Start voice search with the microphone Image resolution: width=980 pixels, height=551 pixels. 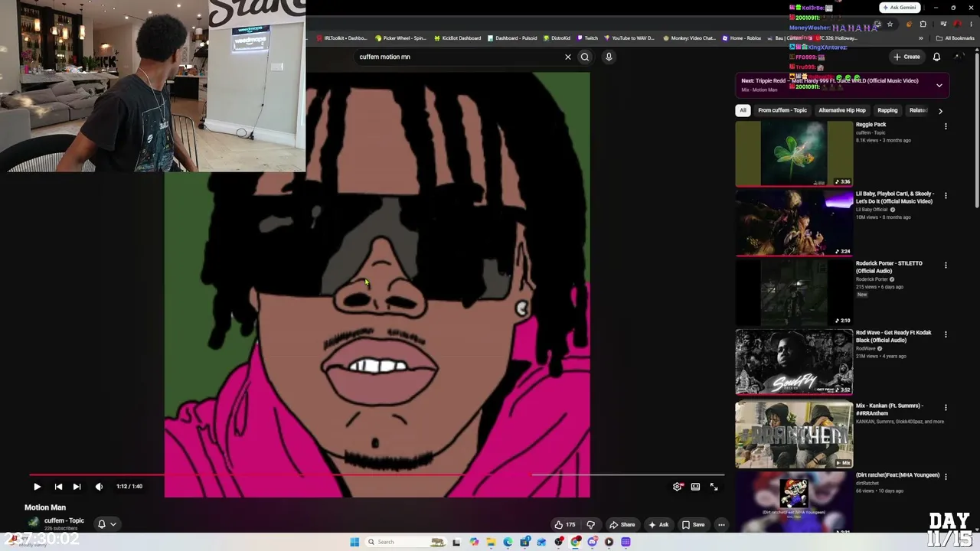pyautogui.click(x=609, y=57)
